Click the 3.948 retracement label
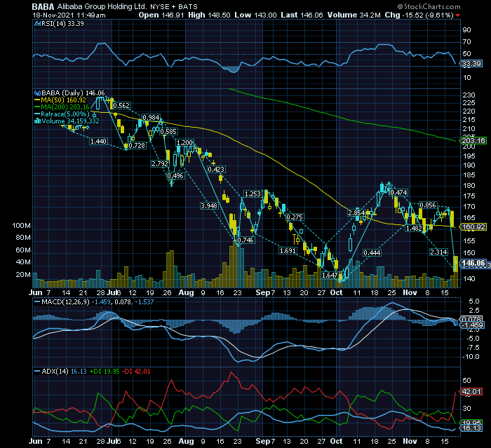The height and width of the screenshot is (448, 491). point(209,205)
